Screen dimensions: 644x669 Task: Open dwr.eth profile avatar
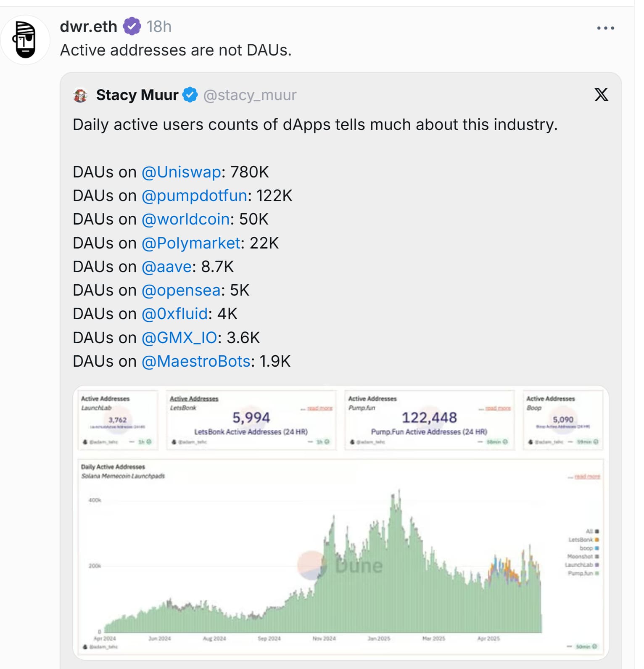(25, 40)
